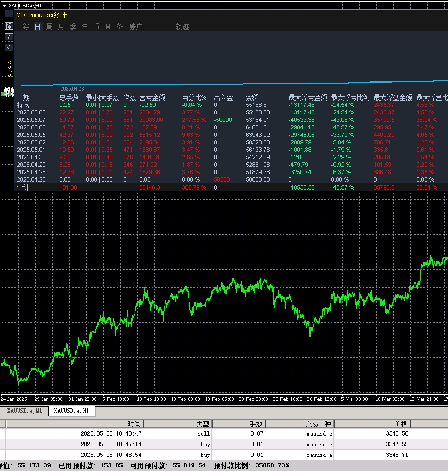Open the XAUUSD.e,H1 chart window menu arrow
This screenshot has width=448, height=476.
(x=4, y=5)
